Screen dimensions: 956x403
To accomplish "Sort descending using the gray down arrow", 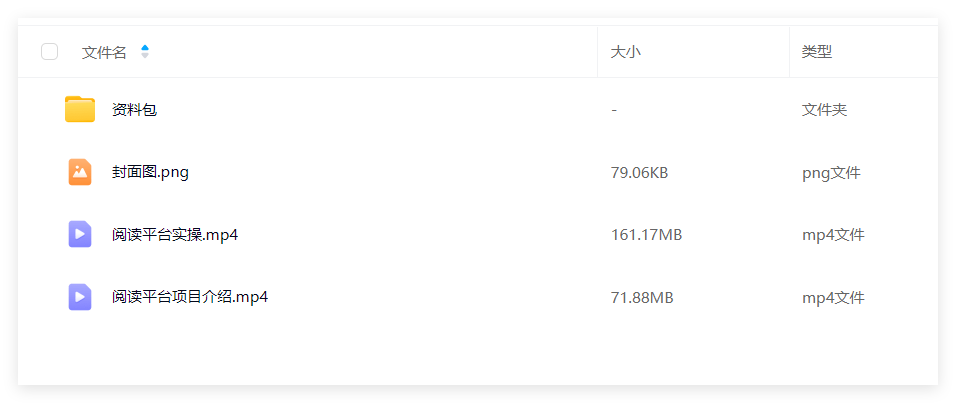I will (x=144, y=55).
